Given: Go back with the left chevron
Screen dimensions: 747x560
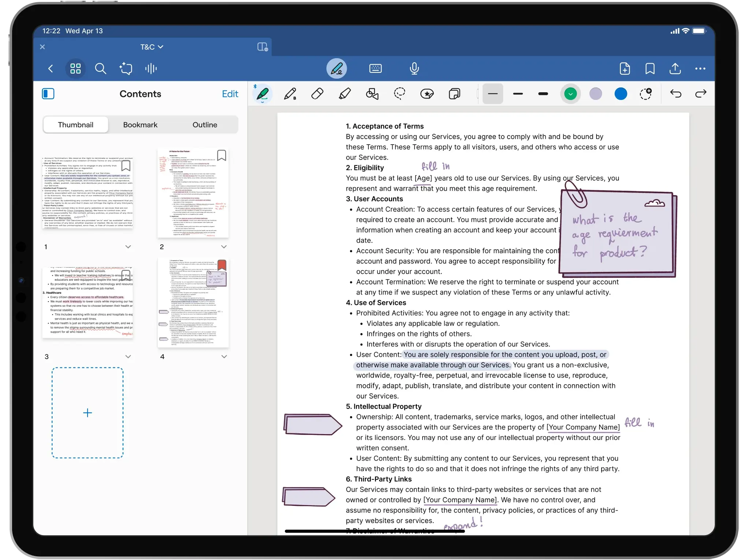Looking at the screenshot, I should (51, 68).
